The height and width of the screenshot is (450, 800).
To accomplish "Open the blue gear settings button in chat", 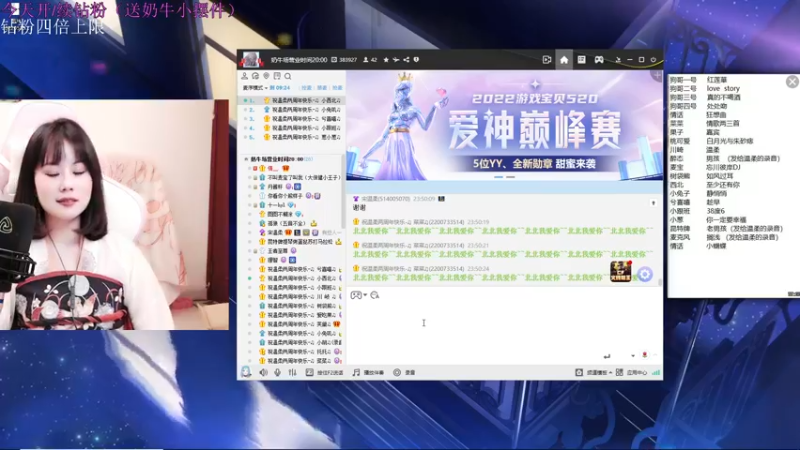I will pos(645,274).
